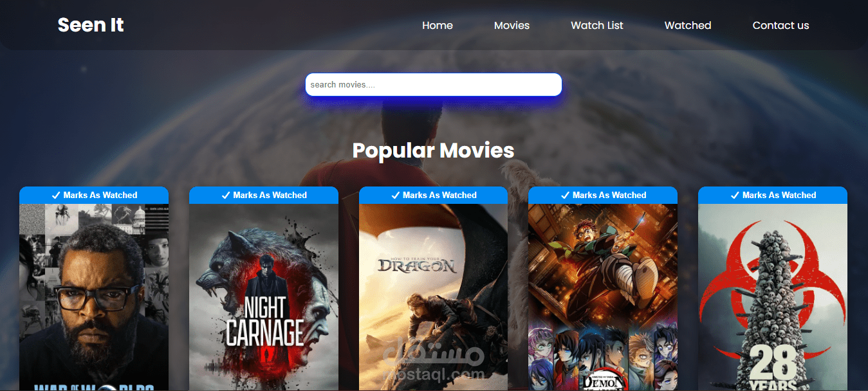This screenshot has width=868, height=391.
Task: Open the Night Carnage poster
Action: 264,297
